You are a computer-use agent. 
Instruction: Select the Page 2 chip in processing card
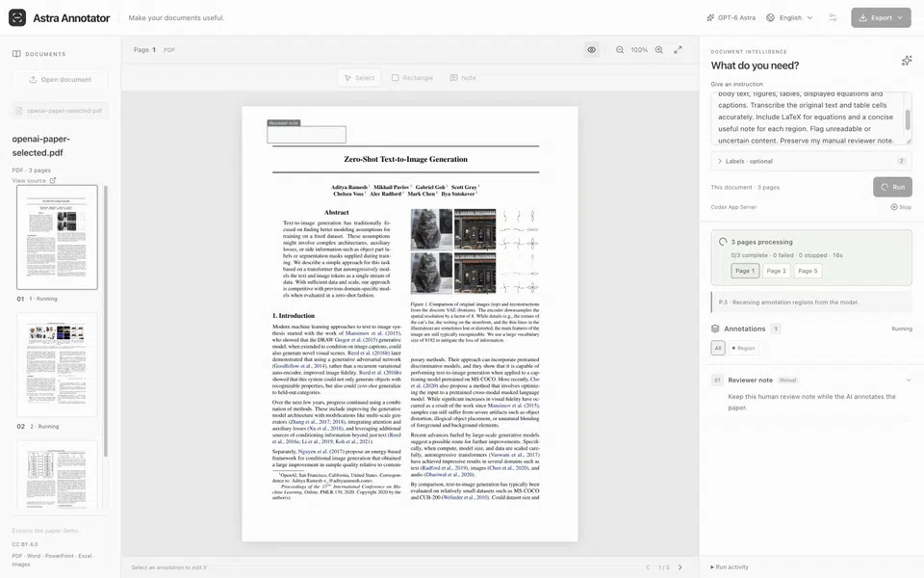(776, 271)
